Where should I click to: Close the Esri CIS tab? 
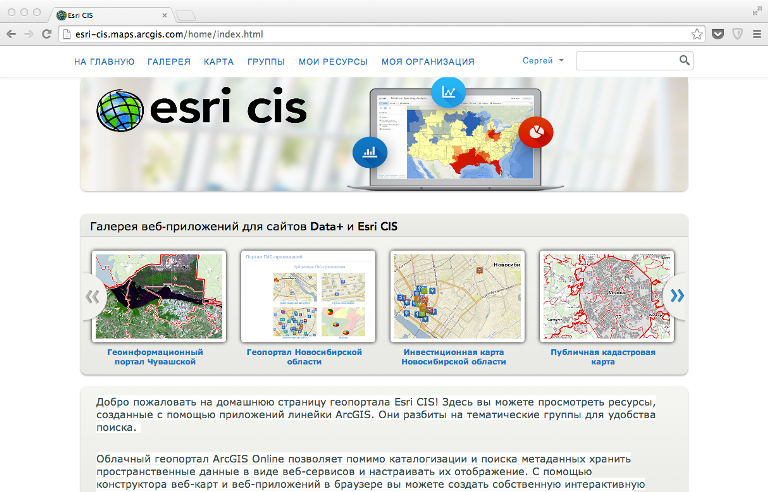pos(165,15)
